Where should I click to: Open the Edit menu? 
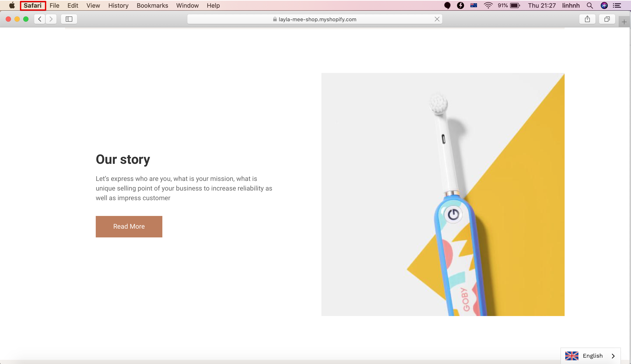(73, 5)
